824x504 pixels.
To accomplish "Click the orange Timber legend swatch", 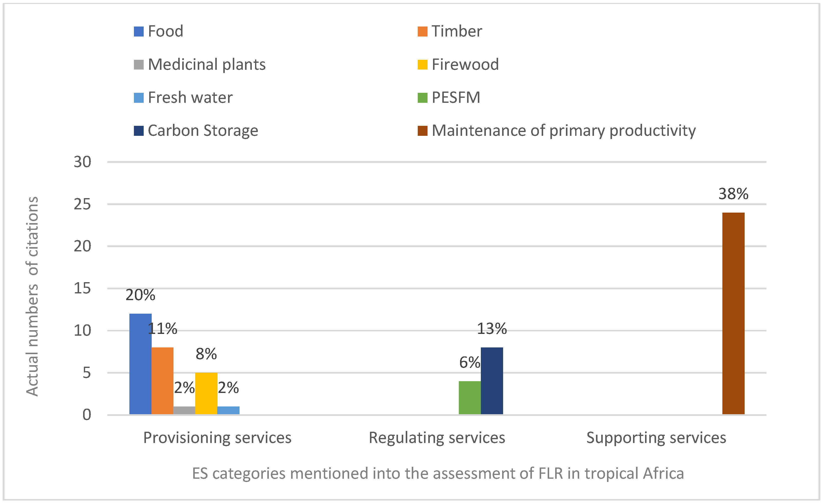I will (x=422, y=32).
